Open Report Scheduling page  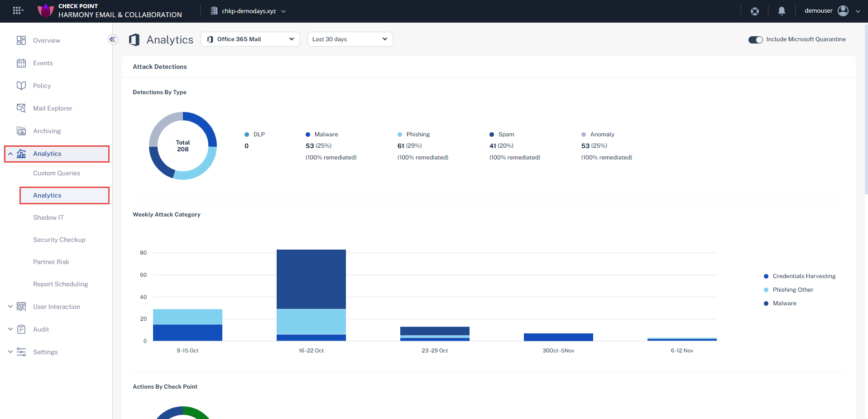pos(61,284)
